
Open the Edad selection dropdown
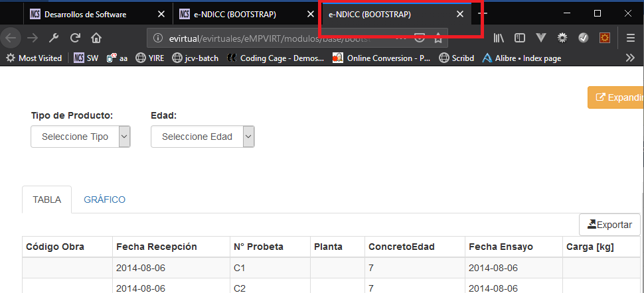tap(202, 137)
